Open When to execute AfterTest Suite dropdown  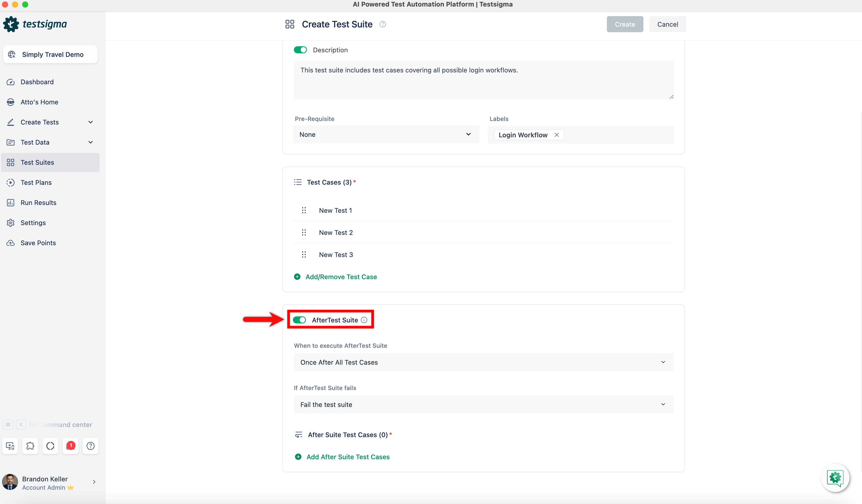click(x=483, y=362)
